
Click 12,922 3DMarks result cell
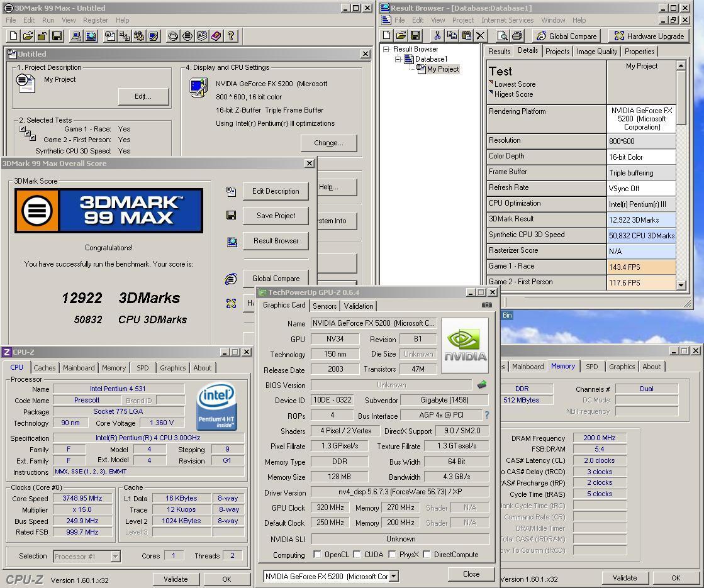tap(641, 220)
